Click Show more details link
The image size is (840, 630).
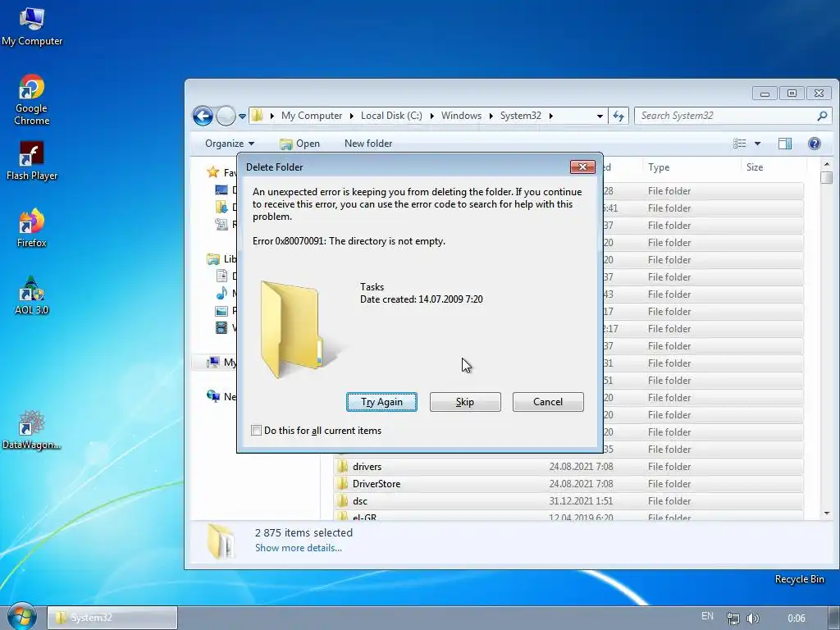tap(299, 548)
